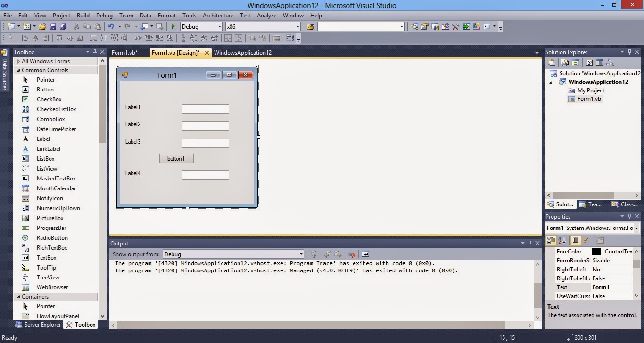The height and width of the screenshot is (343, 644).
Task: Pin the Toolbox panel with auto-hide pushpin
Action: click(95, 52)
